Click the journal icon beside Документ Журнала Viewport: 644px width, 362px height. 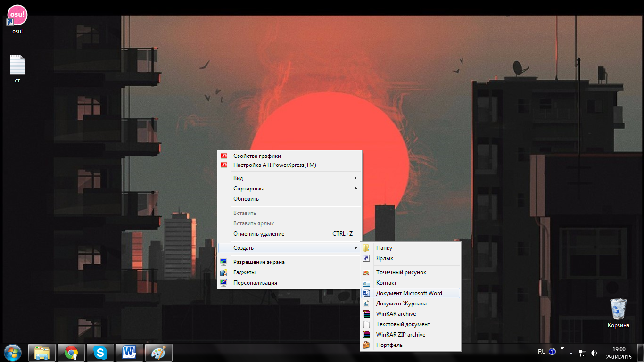click(366, 304)
